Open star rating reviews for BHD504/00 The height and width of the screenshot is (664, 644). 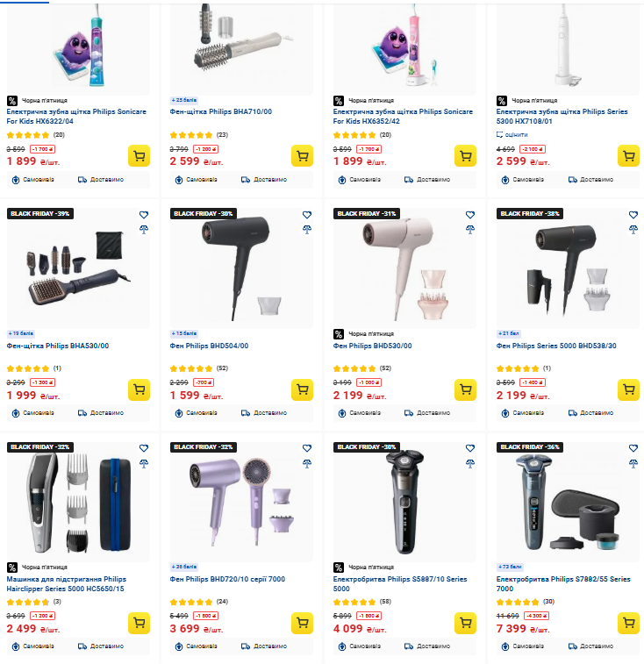(x=198, y=368)
